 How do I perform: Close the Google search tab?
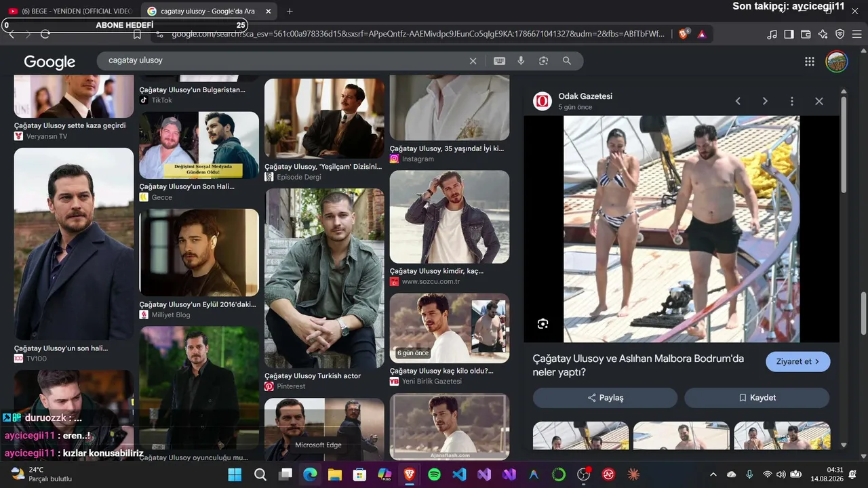(268, 11)
